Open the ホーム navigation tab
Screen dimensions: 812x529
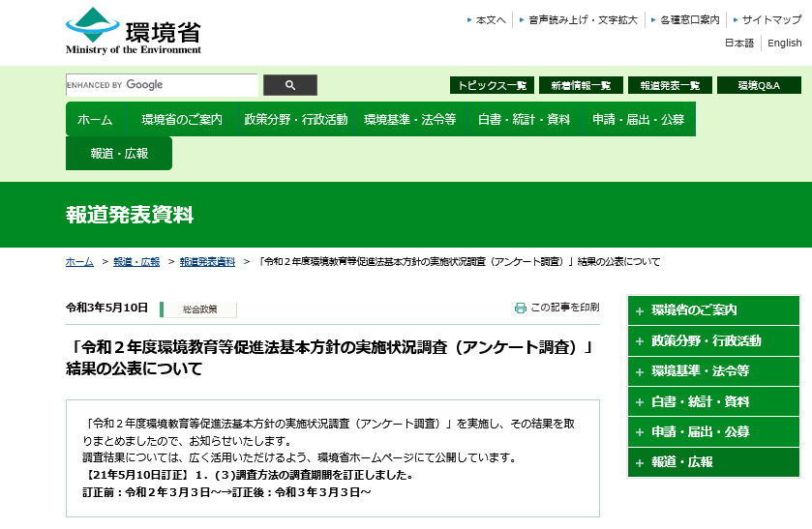point(95,120)
